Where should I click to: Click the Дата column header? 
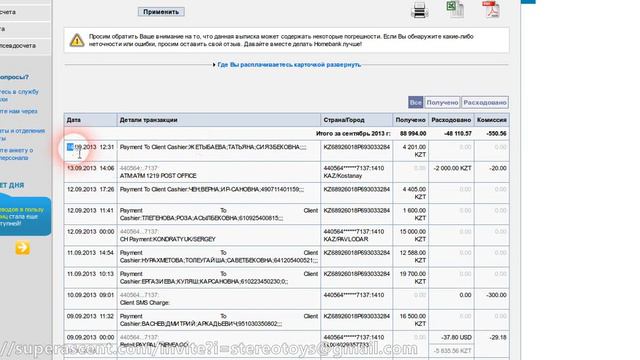(91, 120)
